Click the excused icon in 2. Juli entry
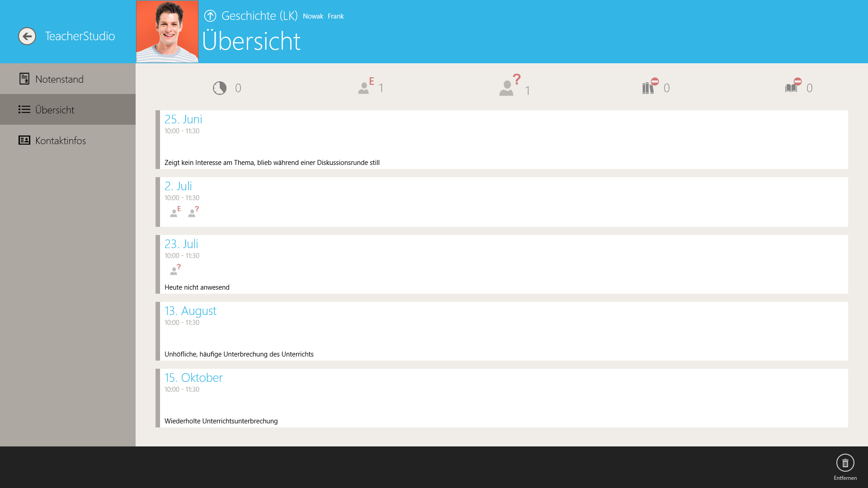This screenshot has height=488, width=868. coord(175,211)
